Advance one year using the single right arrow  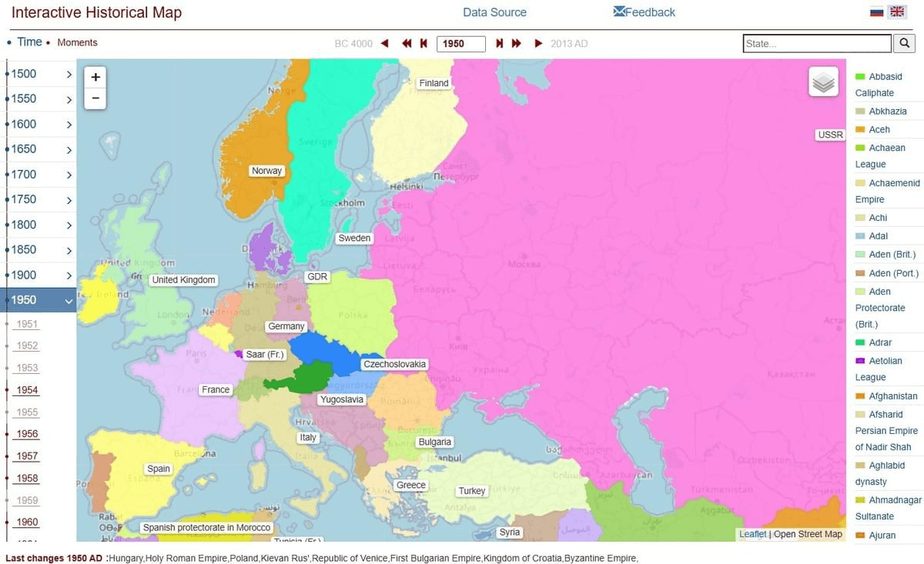click(538, 44)
